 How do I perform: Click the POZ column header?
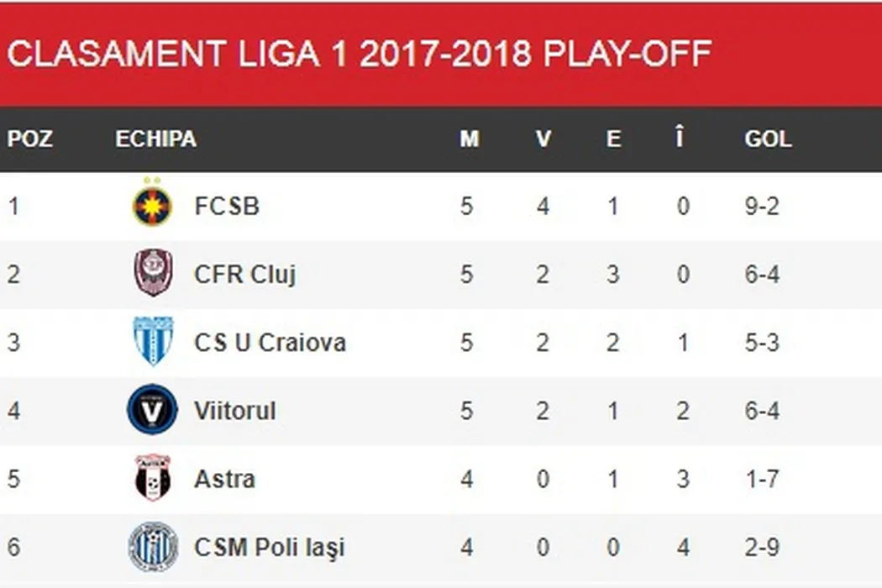tap(30, 139)
